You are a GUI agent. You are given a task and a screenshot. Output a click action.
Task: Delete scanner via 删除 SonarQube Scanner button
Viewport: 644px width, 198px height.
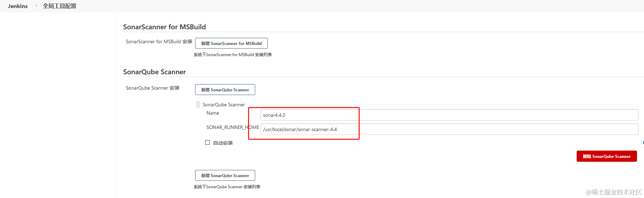point(607,156)
